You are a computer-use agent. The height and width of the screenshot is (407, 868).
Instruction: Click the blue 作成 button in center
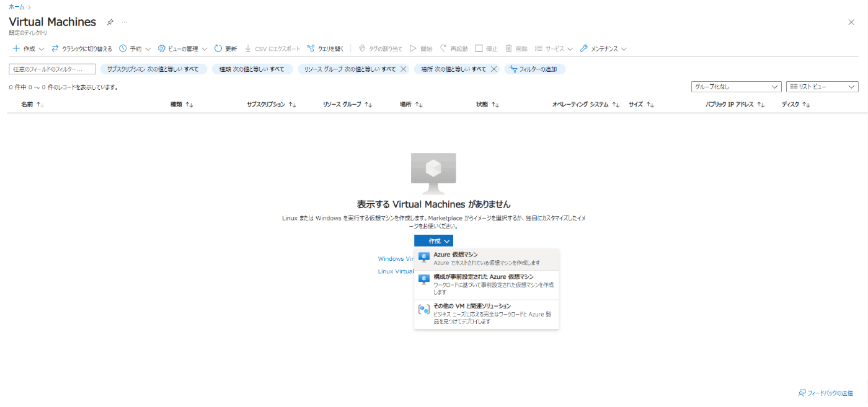[434, 241]
